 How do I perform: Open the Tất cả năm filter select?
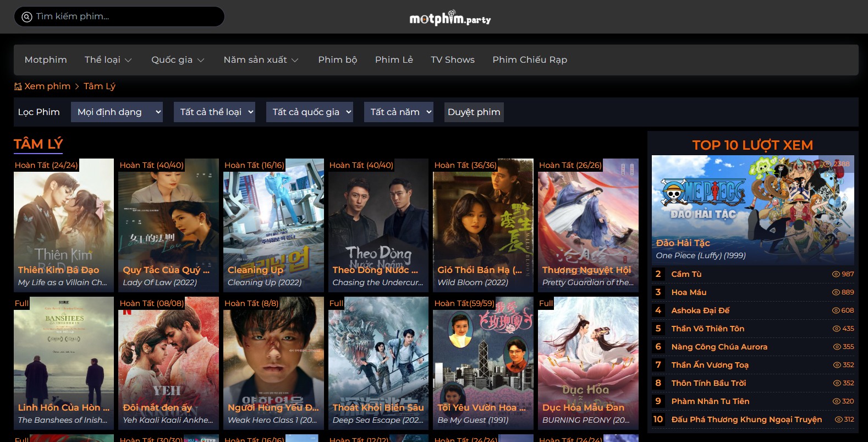click(398, 112)
